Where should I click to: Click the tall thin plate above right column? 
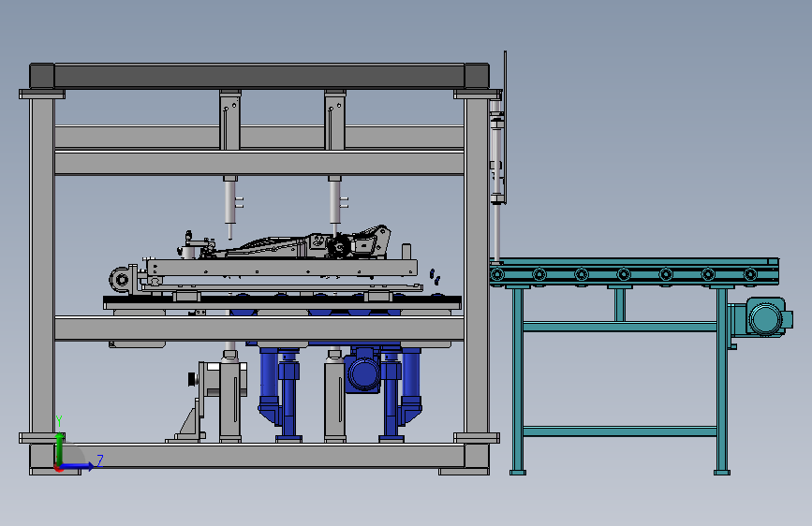505,127
